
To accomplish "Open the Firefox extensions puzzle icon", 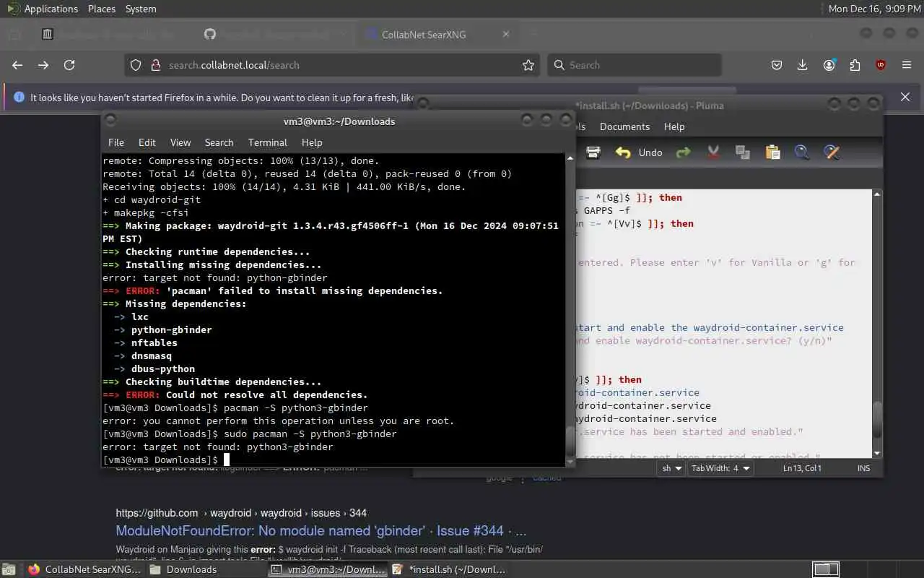I will (855, 65).
